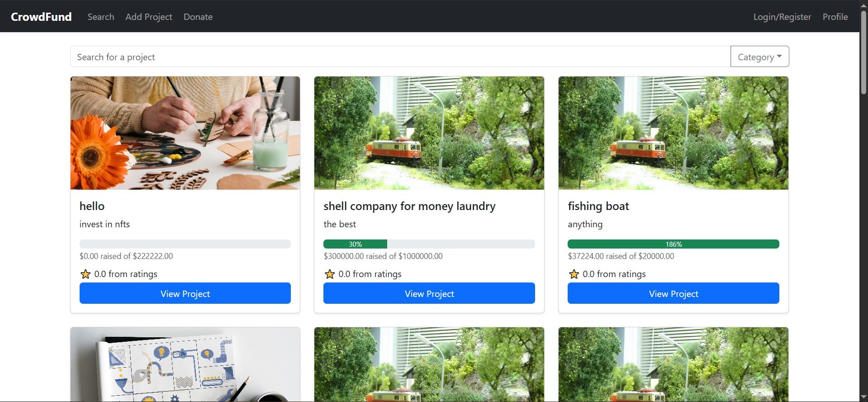Open the Category dropdown

coord(759,57)
